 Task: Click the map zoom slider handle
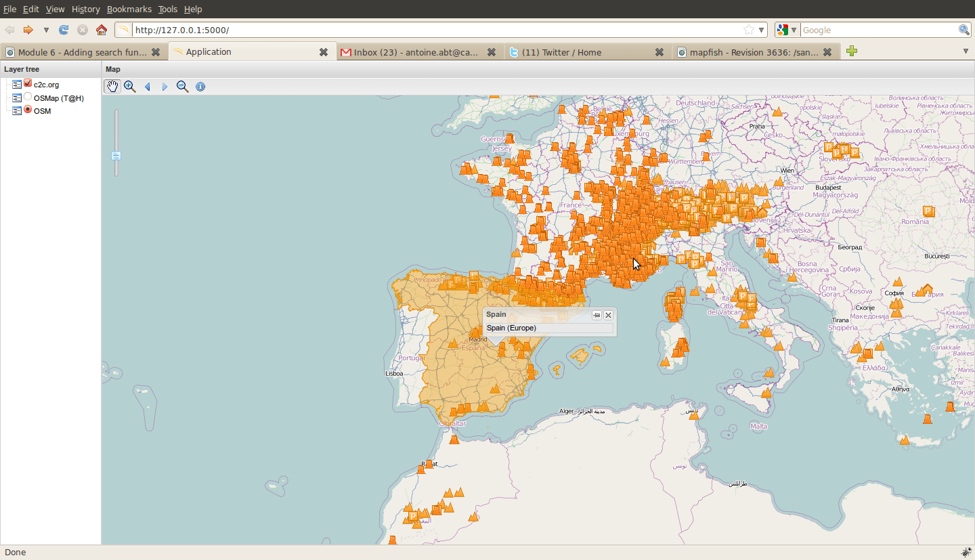click(116, 156)
